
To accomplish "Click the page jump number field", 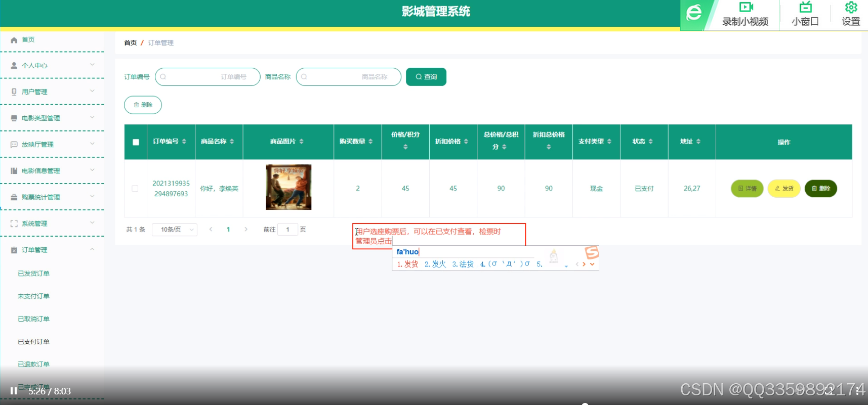I will coord(287,230).
